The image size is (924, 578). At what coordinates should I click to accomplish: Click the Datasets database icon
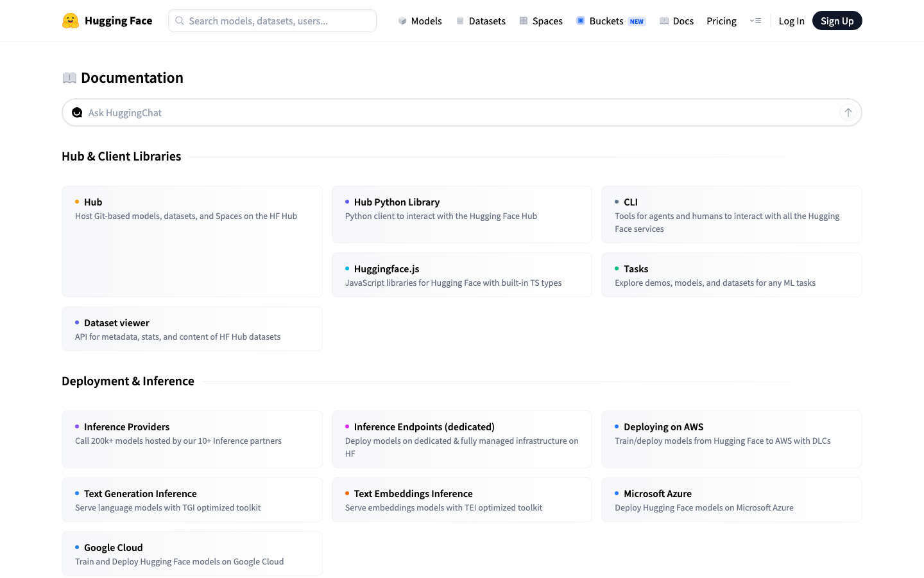point(460,21)
